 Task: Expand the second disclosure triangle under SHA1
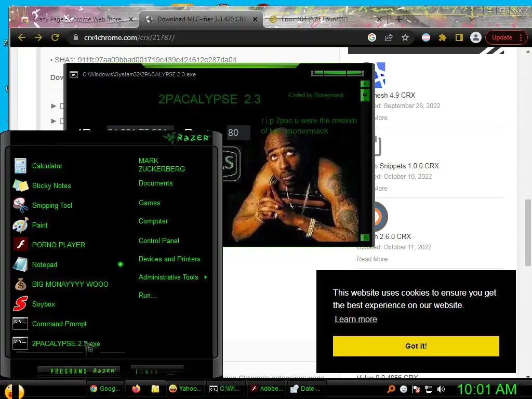54,121
